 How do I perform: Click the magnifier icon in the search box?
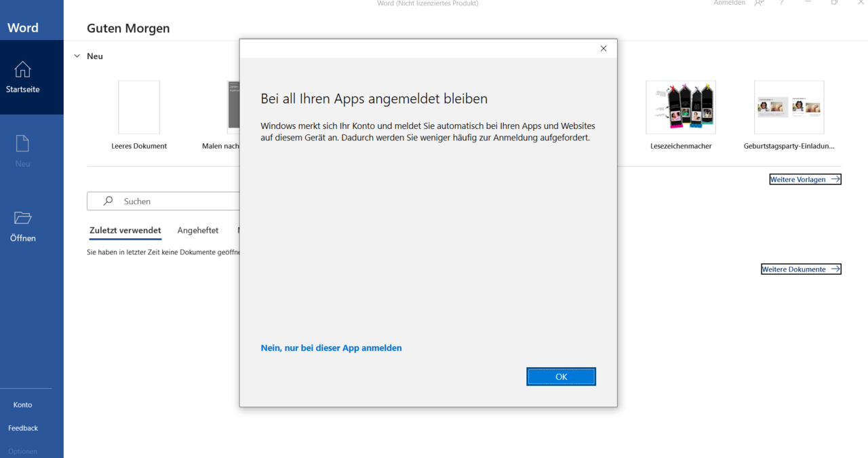point(108,202)
